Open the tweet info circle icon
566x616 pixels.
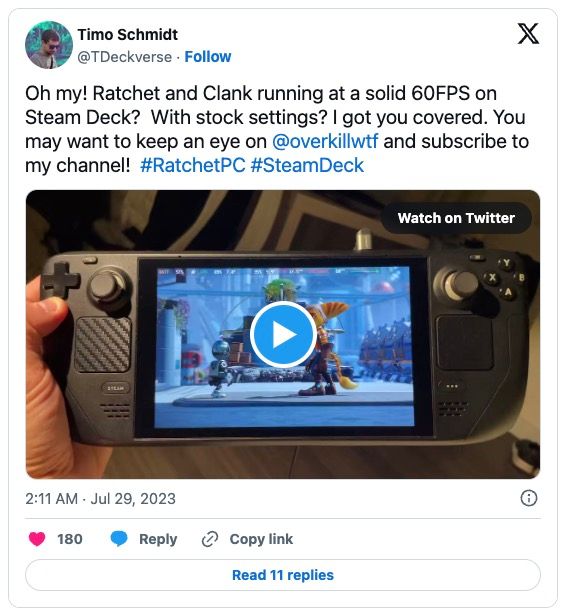pyautogui.click(x=529, y=498)
